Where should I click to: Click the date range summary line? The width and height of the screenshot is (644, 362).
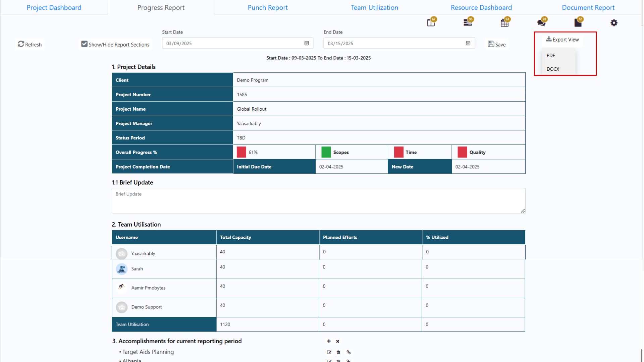(x=318, y=58)
